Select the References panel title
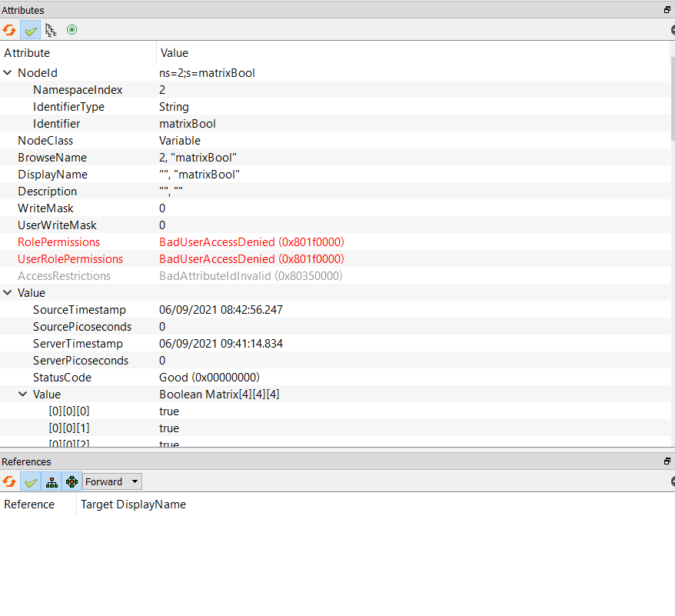This screenshot has width=675, height=616. coord(26,461)
